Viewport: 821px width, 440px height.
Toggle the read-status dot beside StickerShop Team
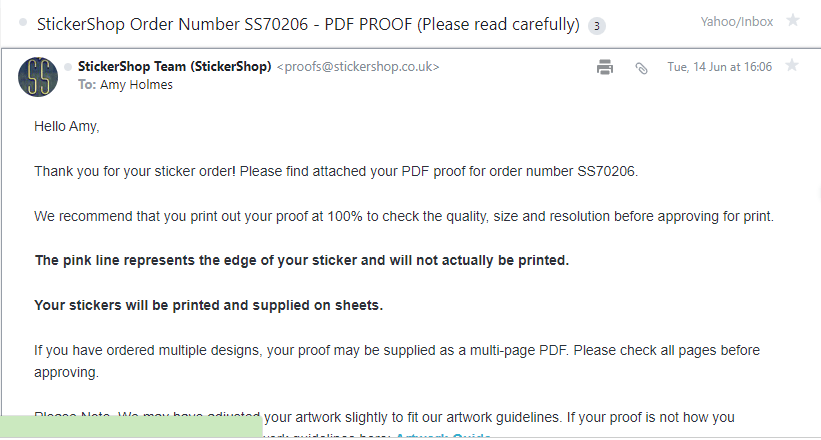(68, 67)
